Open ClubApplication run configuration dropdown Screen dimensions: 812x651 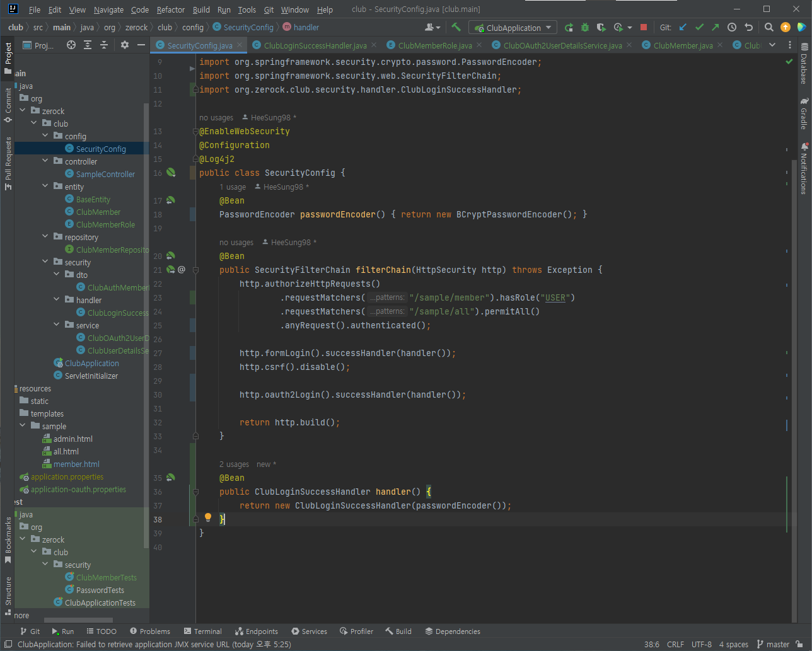pyautogui.click(x=513, y=28)
